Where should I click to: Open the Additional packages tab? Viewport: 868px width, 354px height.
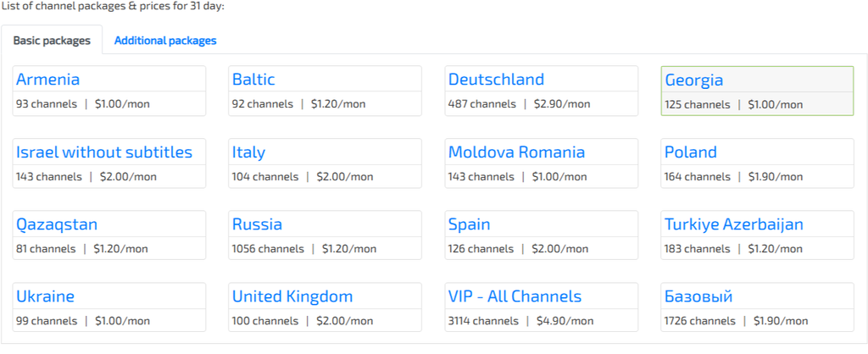165,40
